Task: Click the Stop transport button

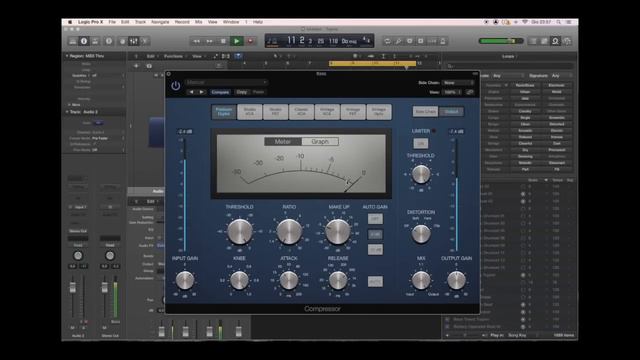Action: pos(223,41)
